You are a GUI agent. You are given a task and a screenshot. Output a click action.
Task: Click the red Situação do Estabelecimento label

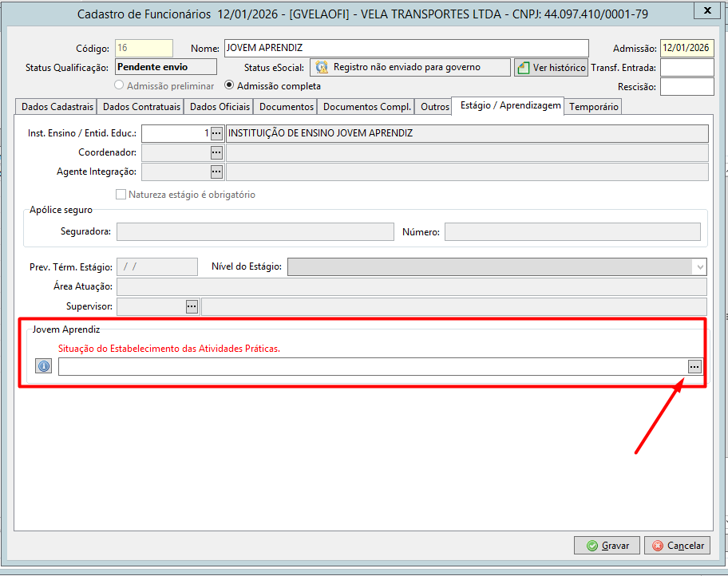pos(169,349)
